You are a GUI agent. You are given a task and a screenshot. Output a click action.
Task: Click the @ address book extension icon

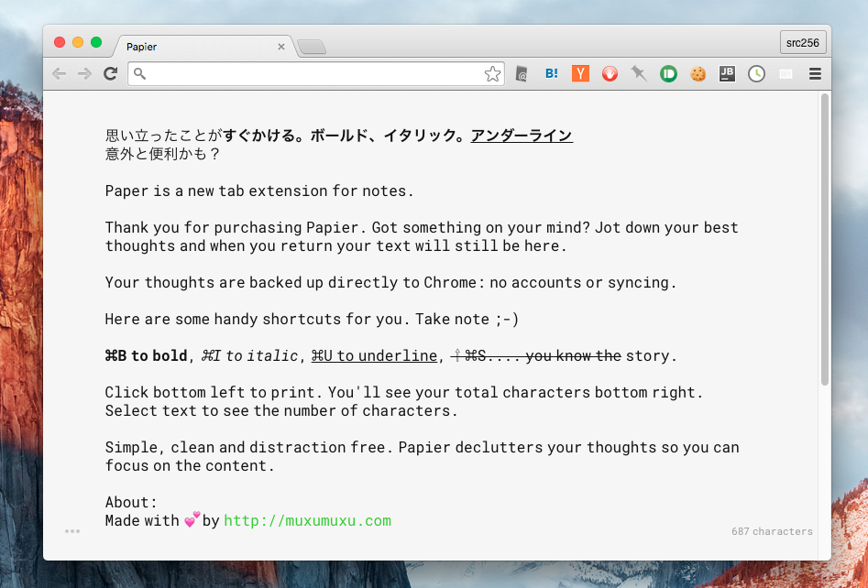coord(522,73)
